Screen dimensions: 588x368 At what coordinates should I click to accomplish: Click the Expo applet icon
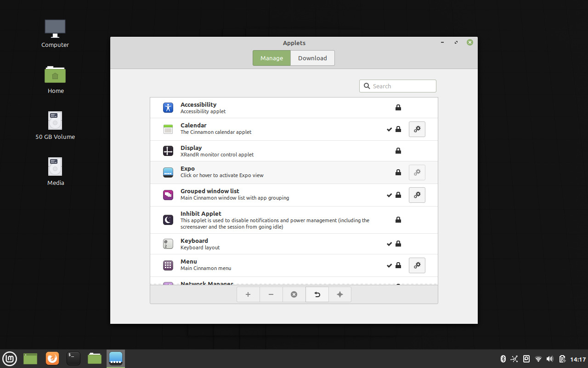tap(168, 172)
